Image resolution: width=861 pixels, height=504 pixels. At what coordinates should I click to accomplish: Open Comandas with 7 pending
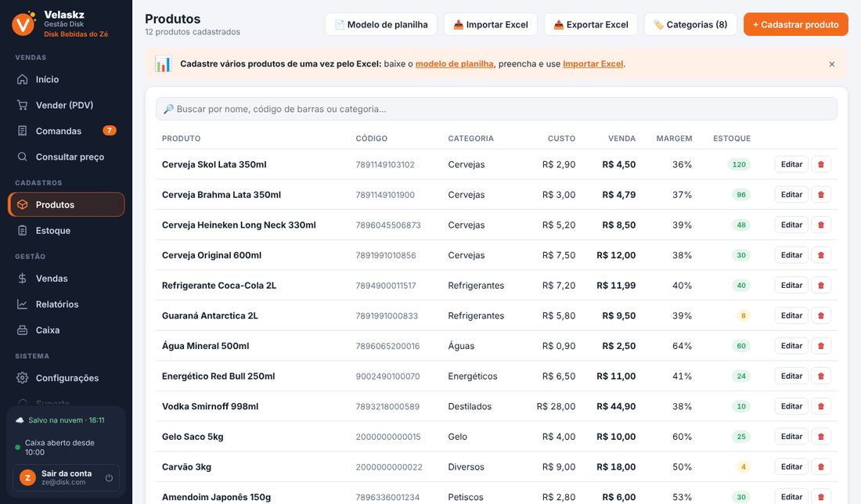click(67, 131)
